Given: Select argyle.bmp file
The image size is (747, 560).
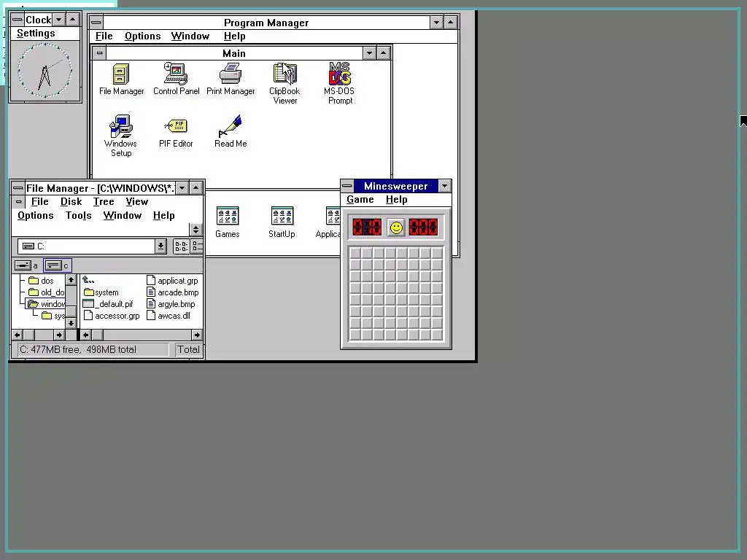Looking at the screenshot, I should [x=171, y=304].
